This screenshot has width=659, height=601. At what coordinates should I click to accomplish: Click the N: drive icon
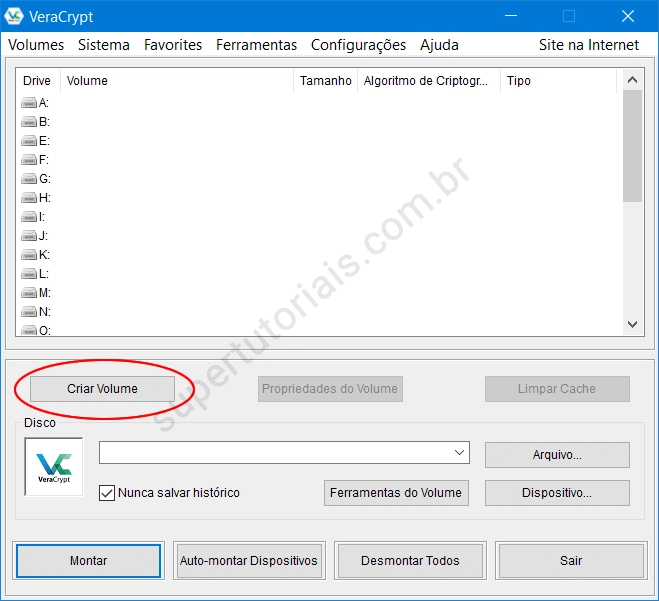coord(29,312)
